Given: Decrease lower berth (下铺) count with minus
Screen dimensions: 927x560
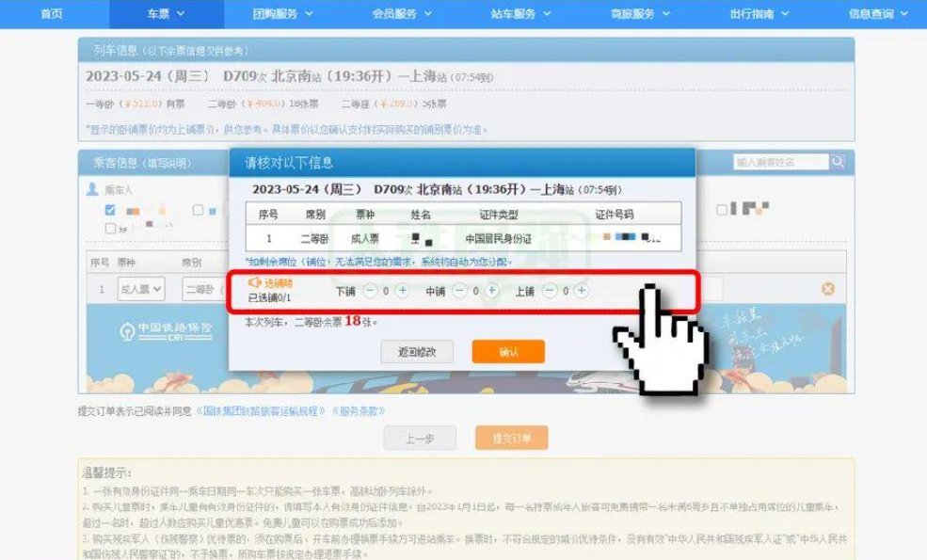Looking at the screenshot, I should (369, 291).
